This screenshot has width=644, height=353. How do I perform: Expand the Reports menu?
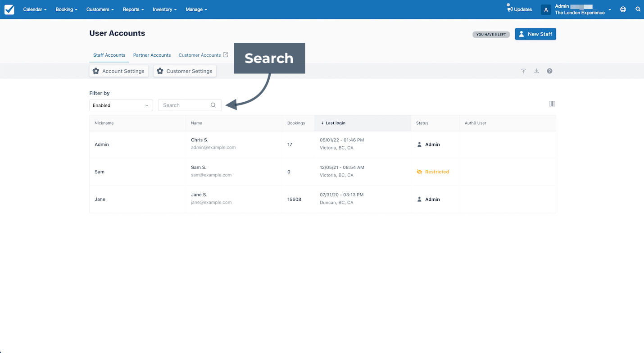click(x=133, y=9)
